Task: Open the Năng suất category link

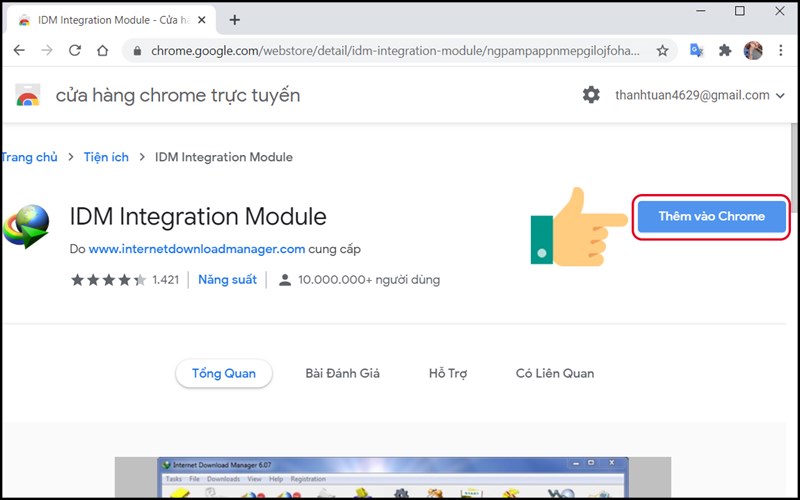Action: click(227, 280)
